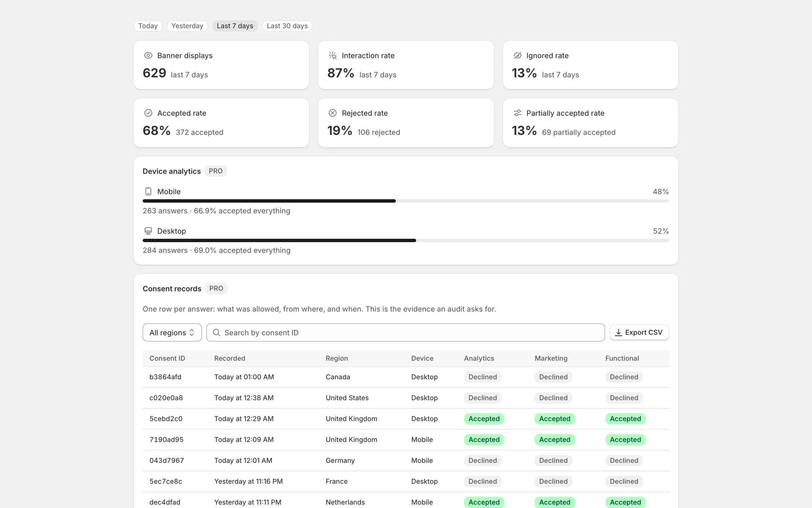Select the Last 7 days range
The image size is (812, 508).
coord(235,26)
